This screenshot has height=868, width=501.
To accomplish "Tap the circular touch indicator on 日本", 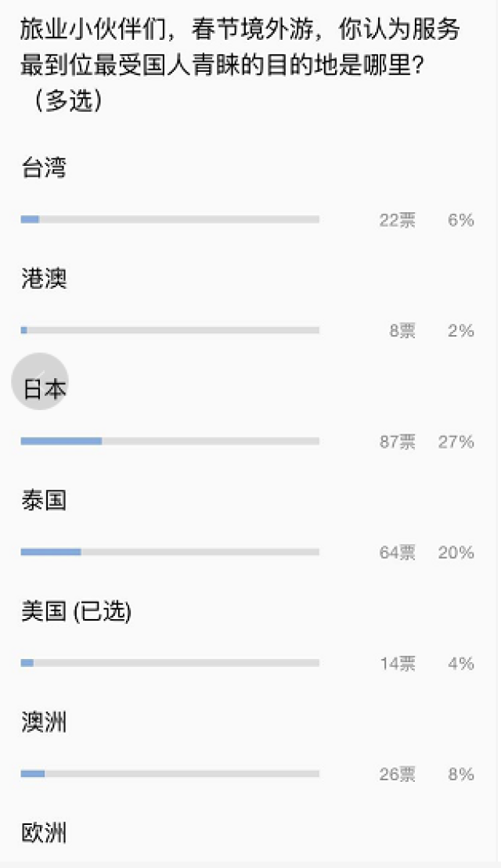I will tap(40, 381).
